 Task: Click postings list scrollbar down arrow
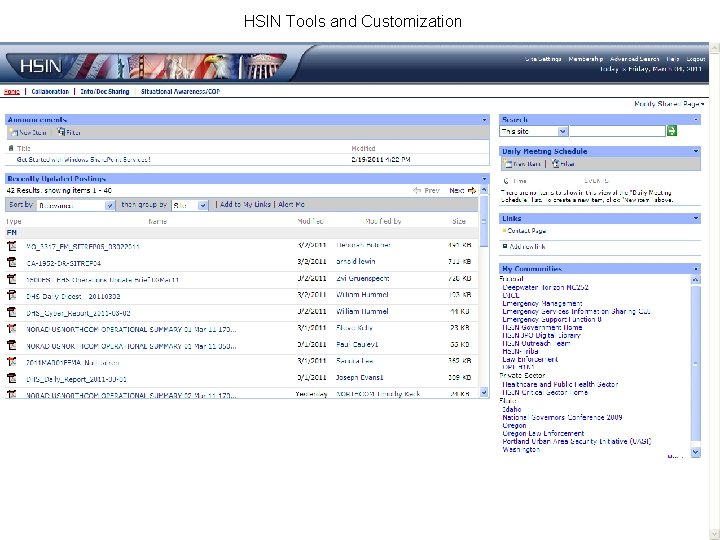pos(484,392)
